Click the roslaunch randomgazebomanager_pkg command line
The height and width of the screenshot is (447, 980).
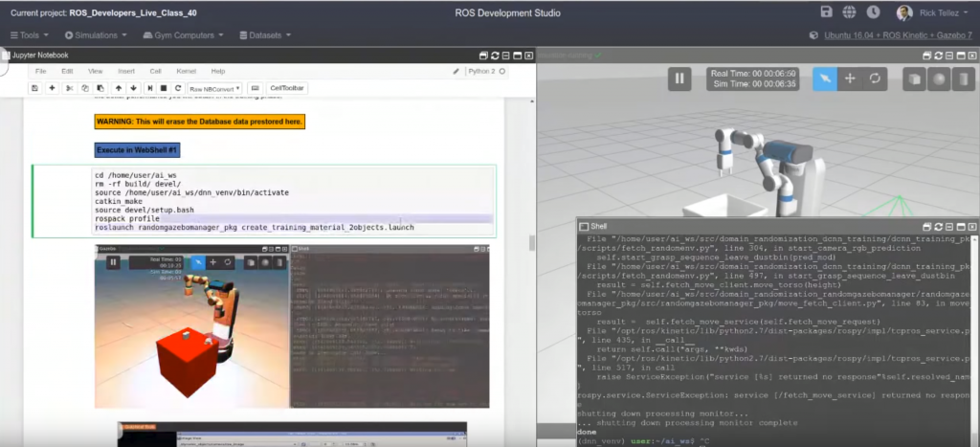(x=254, y=228)
